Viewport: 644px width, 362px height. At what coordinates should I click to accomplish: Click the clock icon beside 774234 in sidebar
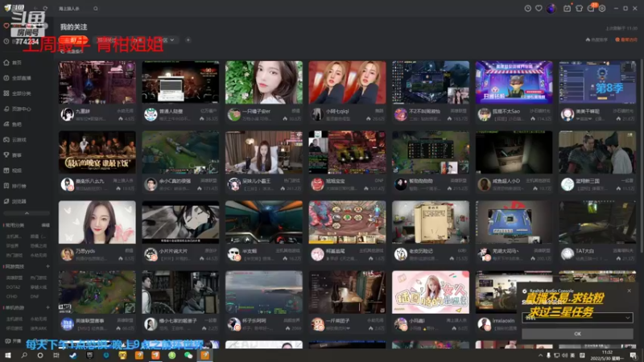[6, 42]
